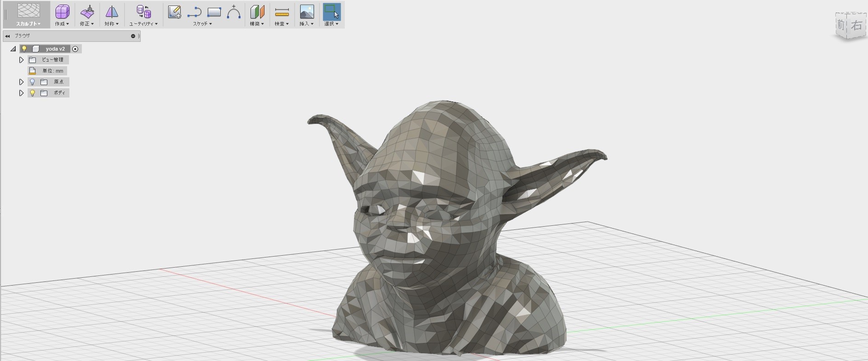Select the arc sketch tool
The width and height of the screenshot is (868, 361).
click(x=234, y=12)
